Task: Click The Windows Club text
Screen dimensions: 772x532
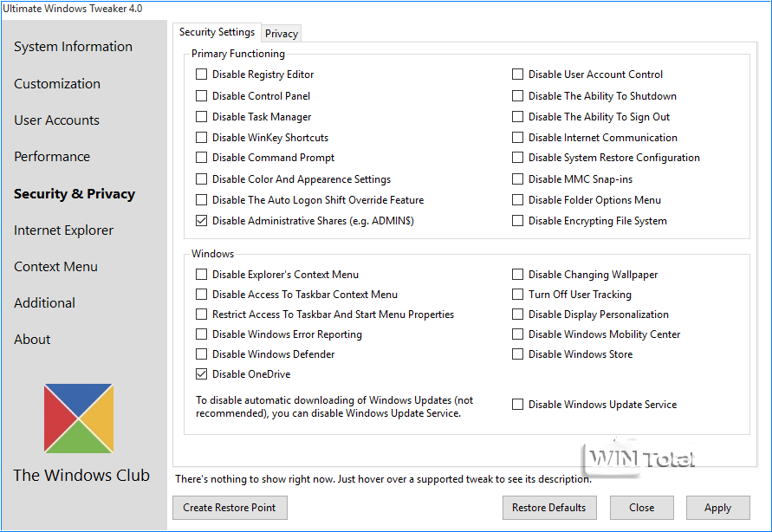Action: tap(81, 476)
